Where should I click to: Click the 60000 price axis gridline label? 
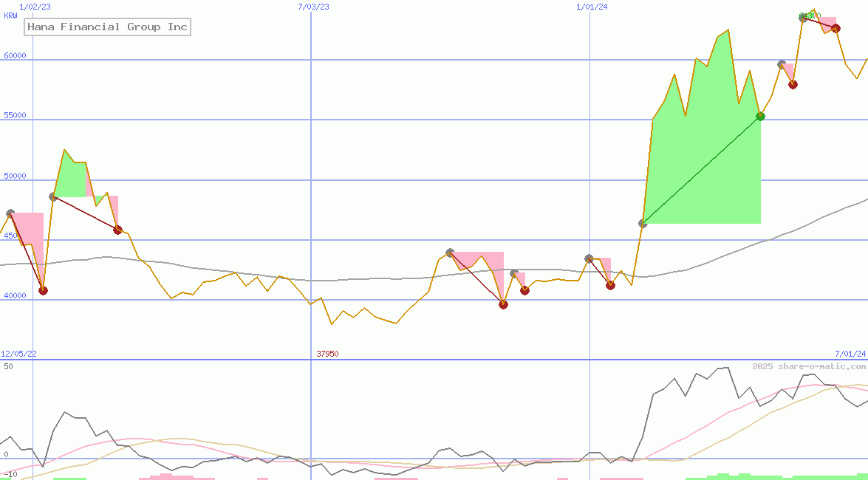(x=13, y=54)
